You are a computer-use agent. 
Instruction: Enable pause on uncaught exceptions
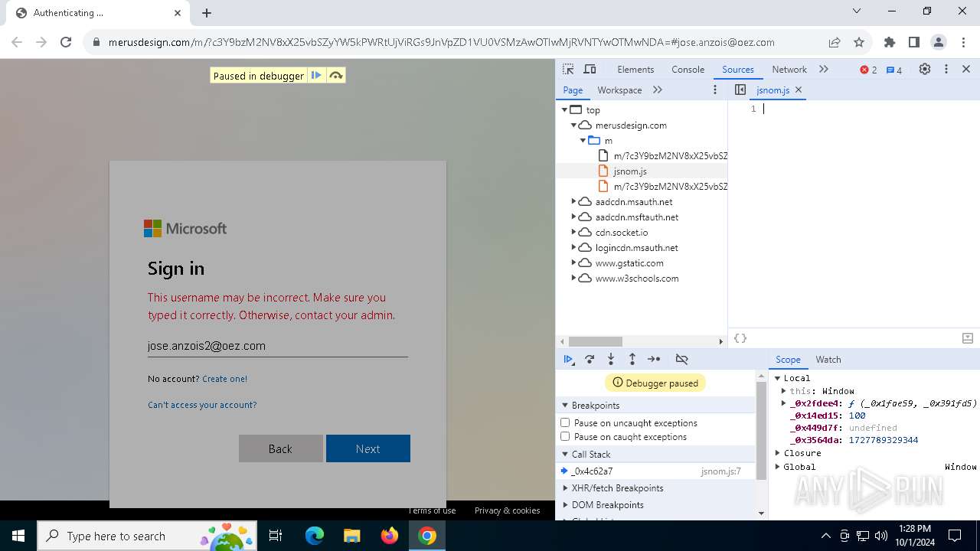[x=565, y=422]
